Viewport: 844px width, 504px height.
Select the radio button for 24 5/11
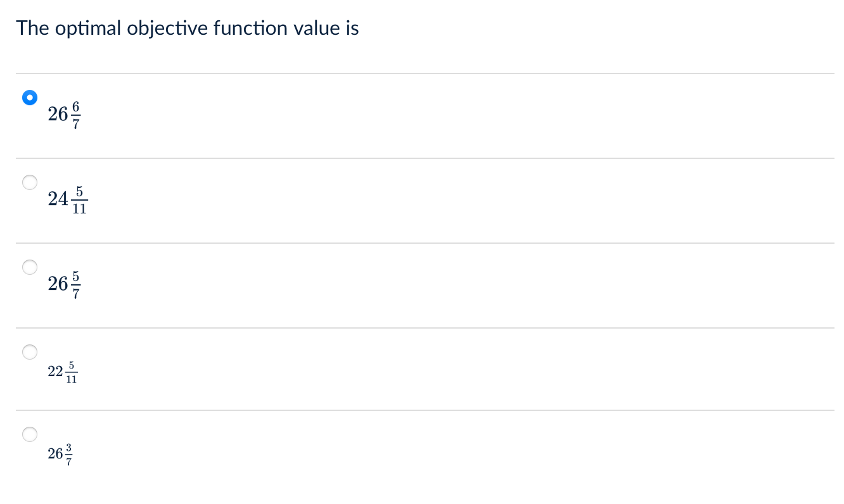pos(29,182)
